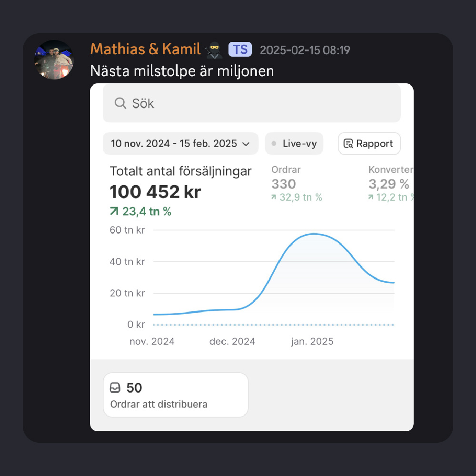Click the Sök search field
The width and height of the screenshot is (476, 476).
257,103
